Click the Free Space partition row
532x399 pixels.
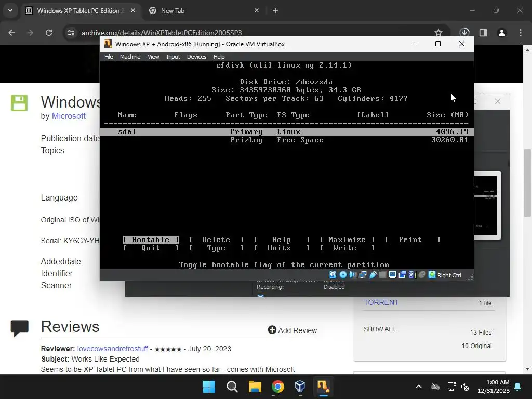(x=287, y=140)
